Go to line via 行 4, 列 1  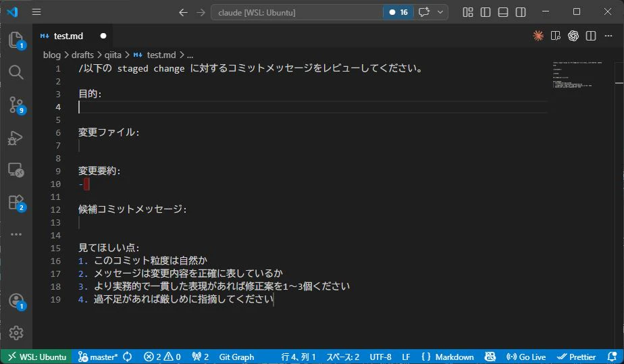click(x=298, y=357)
